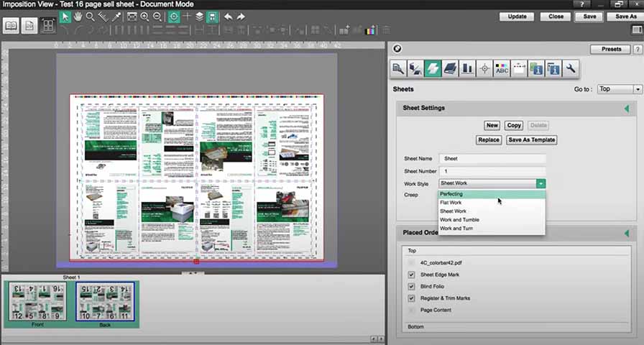Click the add pages plus icon
Image resolution: width=644 pixels, height=345 pixels.
tap(344, 30)
